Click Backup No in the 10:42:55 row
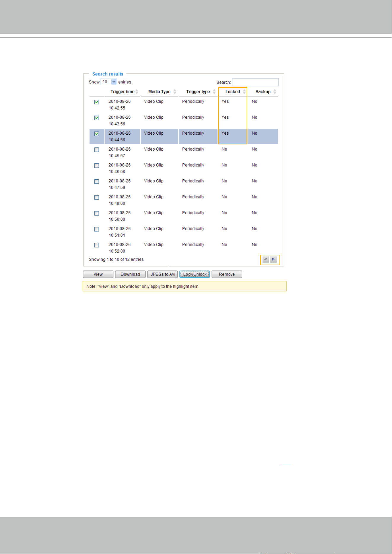The width and height of the screenshot is (392, 554). (254, 102)
